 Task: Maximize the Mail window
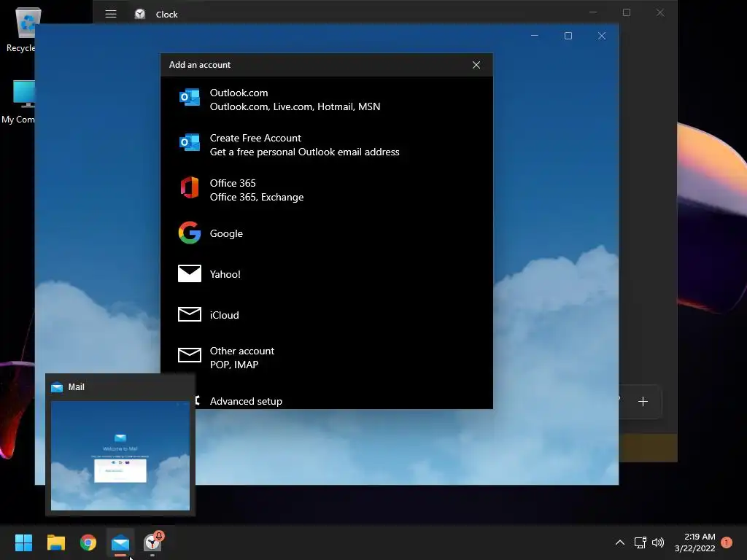(x=568, y=36)
